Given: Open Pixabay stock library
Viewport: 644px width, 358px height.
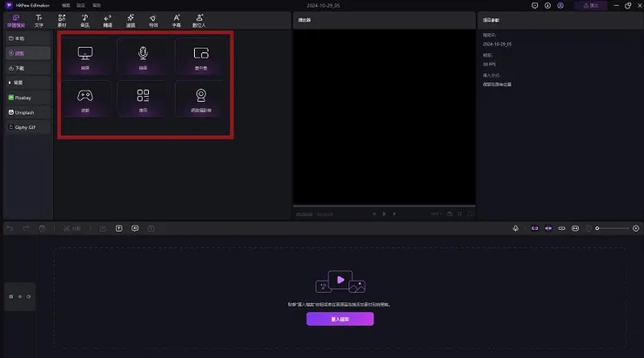Looking at the screenshot, I should coord(28,98).
